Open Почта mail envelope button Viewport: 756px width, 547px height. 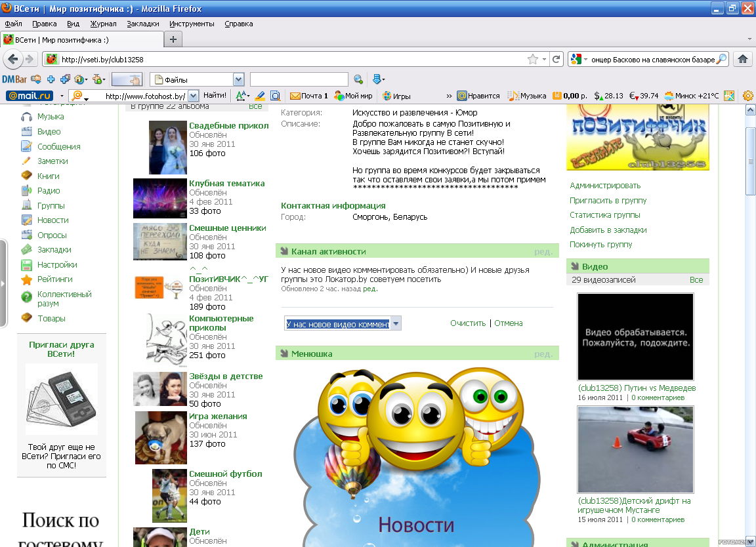(x=308, y=95)
